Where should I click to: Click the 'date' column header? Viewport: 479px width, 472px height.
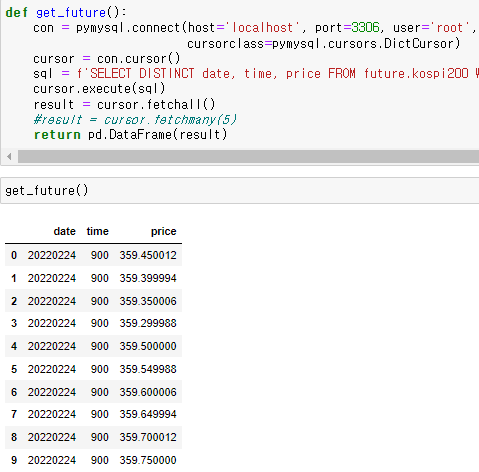[x=65, y=231]
